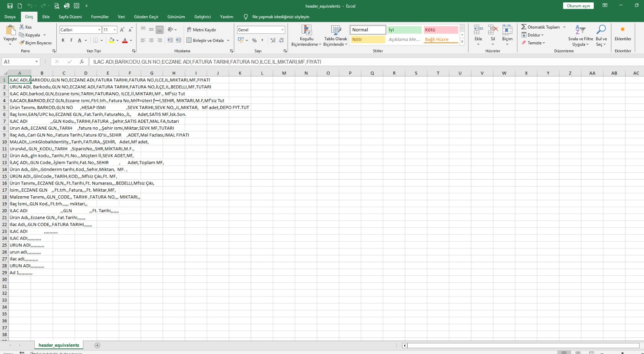Toggle middle vertical alignment

click(x=151, y=29)
